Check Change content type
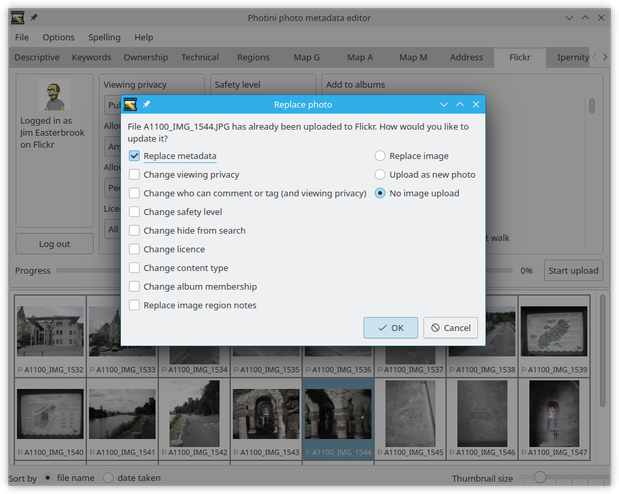619x494 pixels. [x=134, y=267]
